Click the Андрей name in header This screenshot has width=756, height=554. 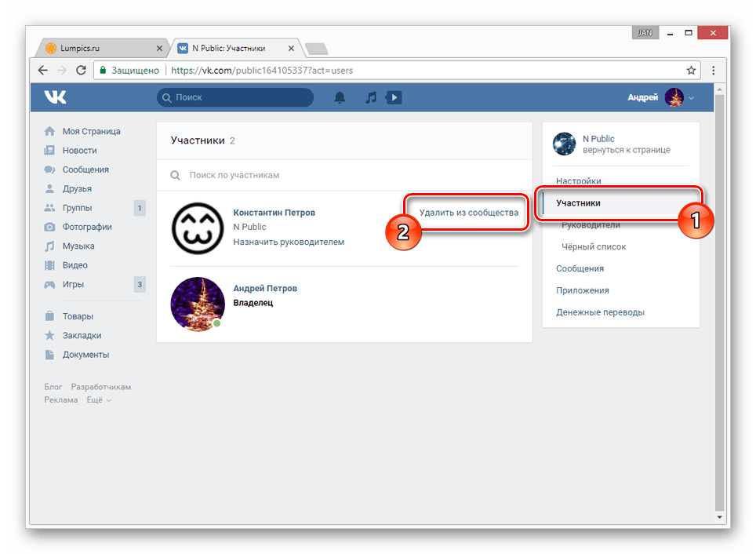(x=643, y=97)
